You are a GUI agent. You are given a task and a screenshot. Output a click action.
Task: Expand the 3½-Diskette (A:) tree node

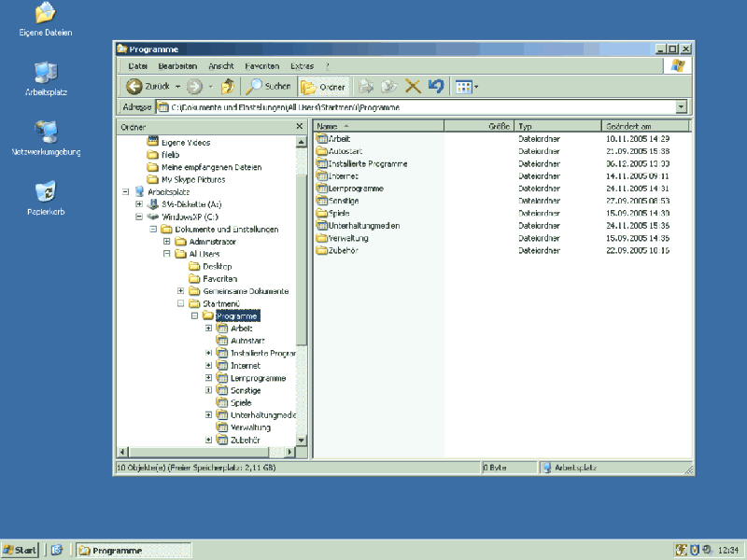pyautogui.click(x=139, y=204)
